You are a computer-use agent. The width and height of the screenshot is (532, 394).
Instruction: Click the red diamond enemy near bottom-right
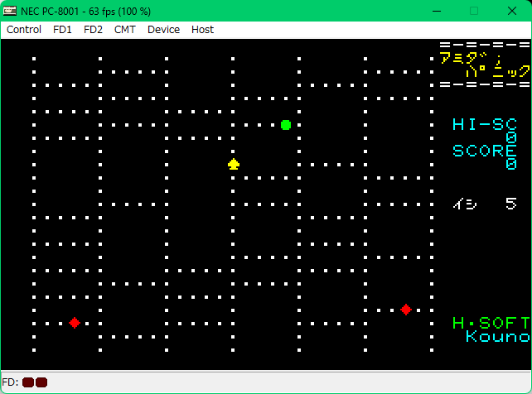(406, 310)
